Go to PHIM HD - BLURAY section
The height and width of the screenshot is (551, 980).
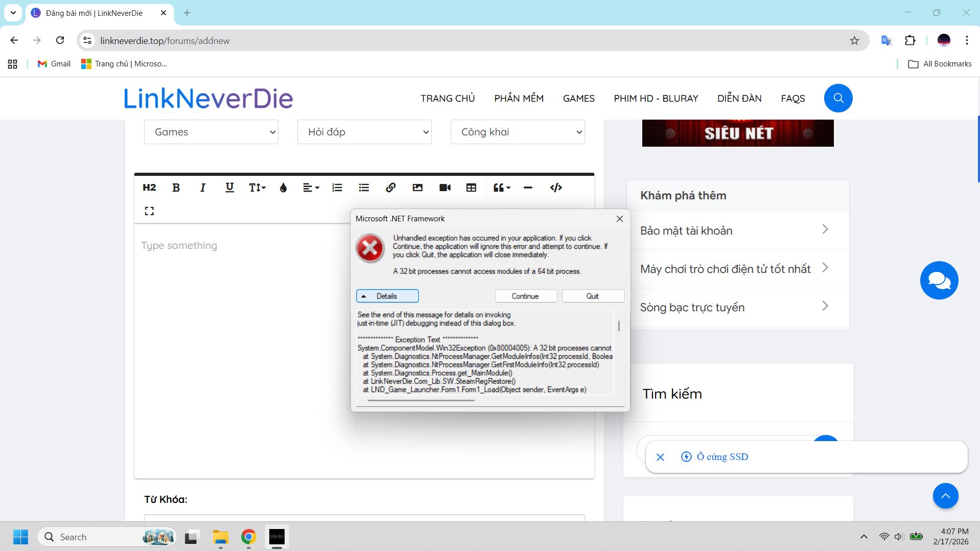point(656,98)
